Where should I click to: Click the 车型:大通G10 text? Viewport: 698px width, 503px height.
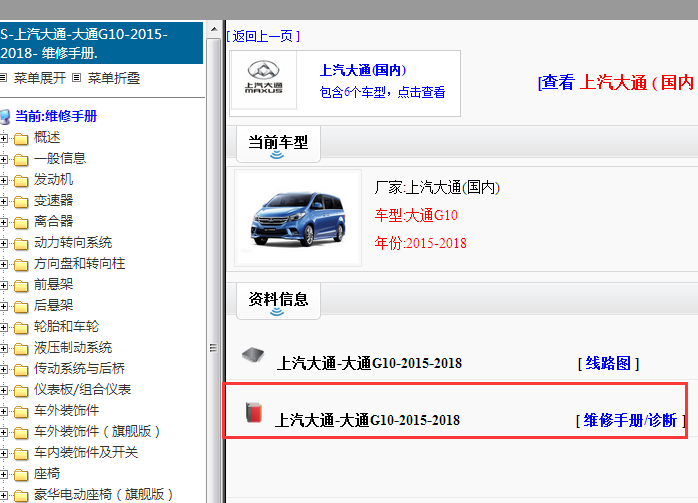click(x=416, y=215)
